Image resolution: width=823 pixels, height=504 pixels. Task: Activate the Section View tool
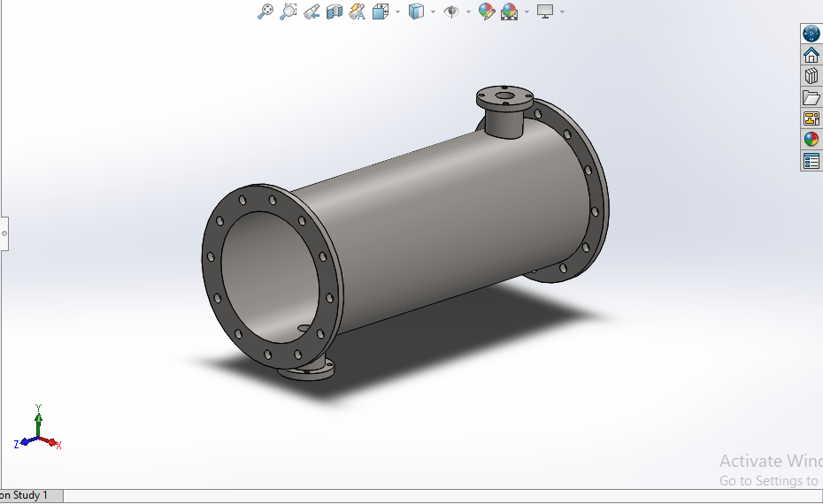[x=335, y=11]
